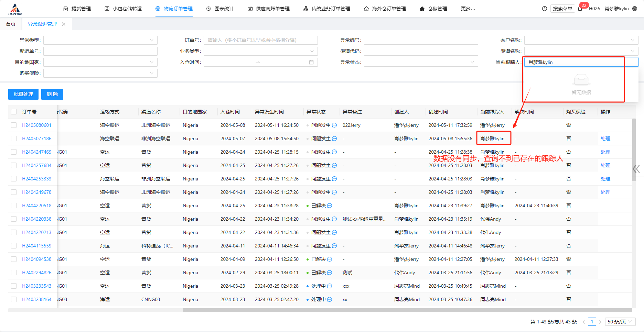Click the notification bell icon
The width and height of the screenshot is (644, 332).
(580, 9)
